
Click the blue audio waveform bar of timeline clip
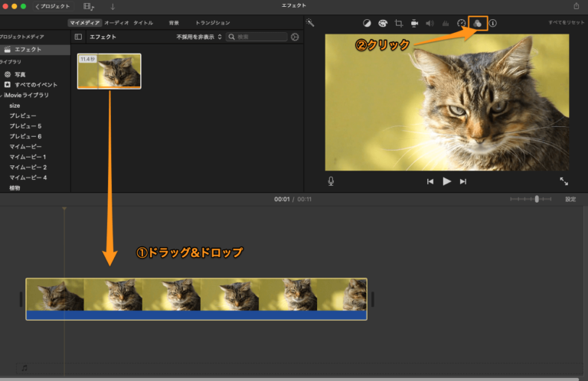[196, 315]
